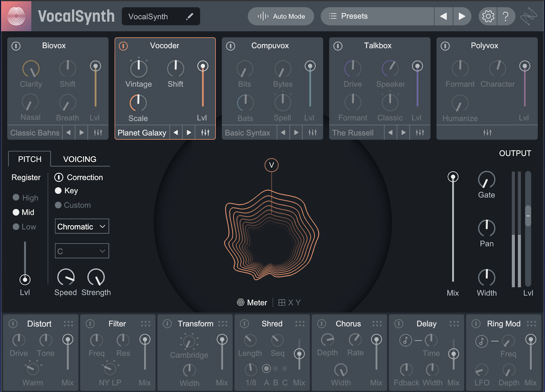Open the Chromatic scale dropdown
545x392 pixels.
point(82,226)
